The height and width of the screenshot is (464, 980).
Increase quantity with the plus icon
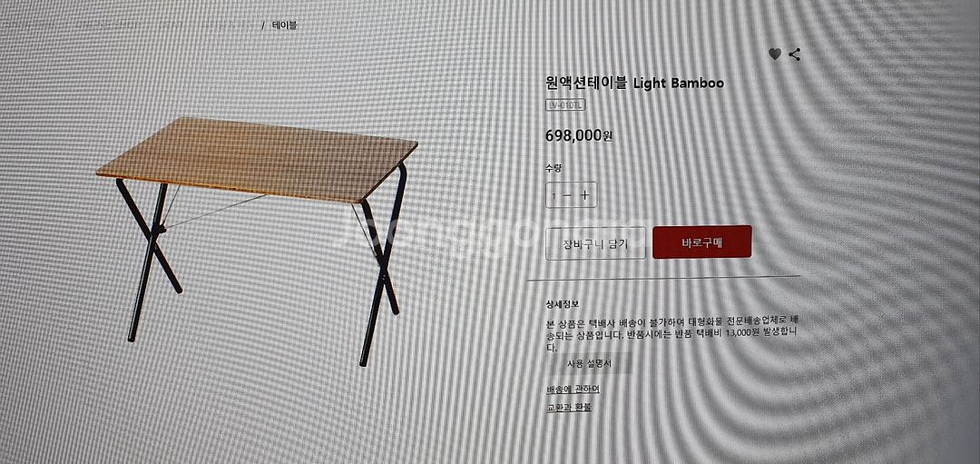585,195
